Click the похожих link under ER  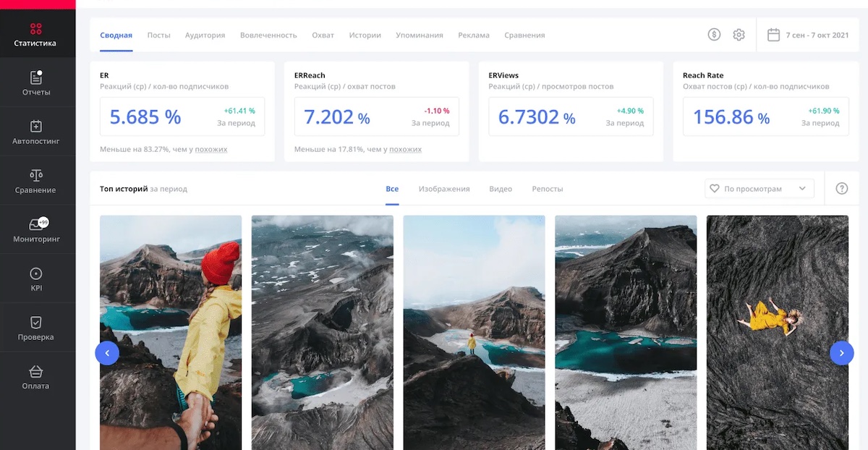click(211, 150)
